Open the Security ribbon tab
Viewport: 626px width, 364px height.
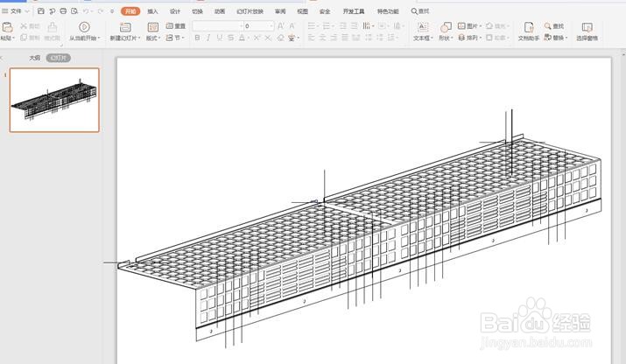click(325, 11)
